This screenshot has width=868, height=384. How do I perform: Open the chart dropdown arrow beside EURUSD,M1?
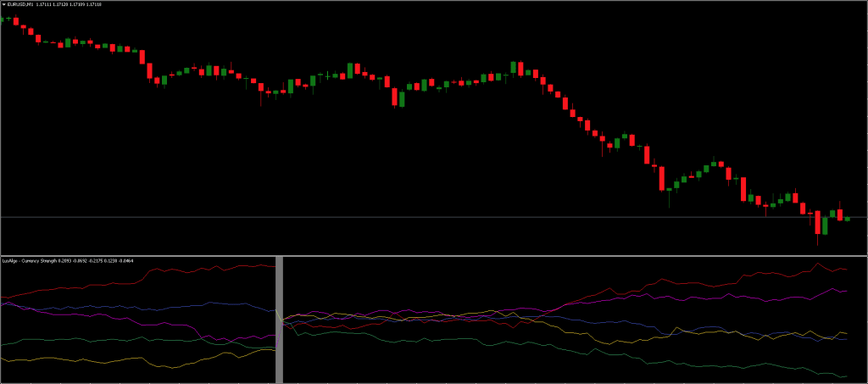3,4
